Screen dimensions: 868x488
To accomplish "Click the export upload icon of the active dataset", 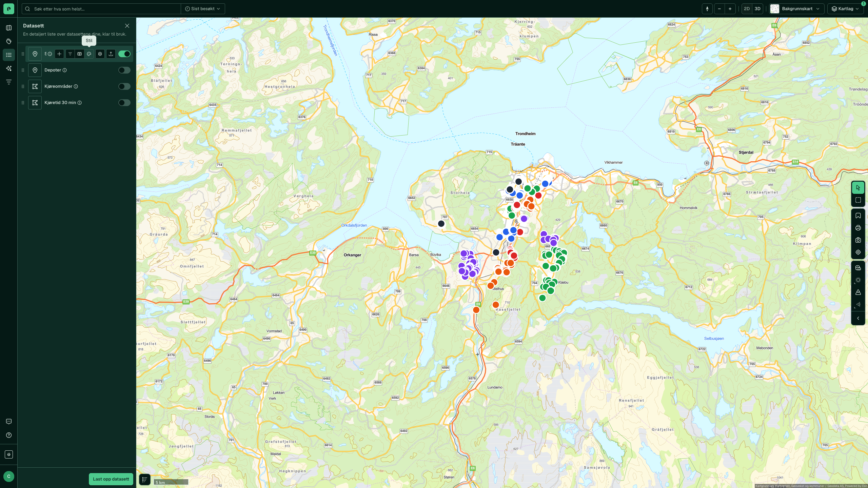I will [x=111, y=54].
